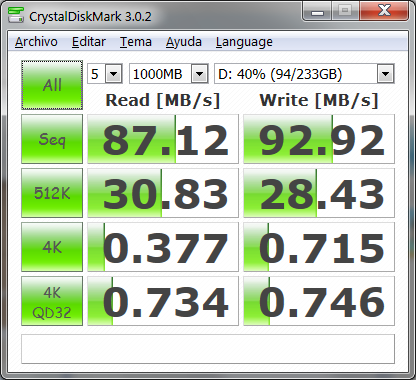Click the empty comment field at bottom
416x380 pixels.
[x=208, y=349]
